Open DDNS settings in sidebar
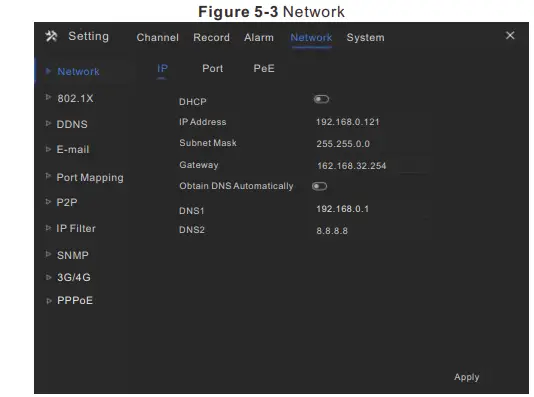The width and height of the screenshot is (534, 397). [x=72, y=124]
